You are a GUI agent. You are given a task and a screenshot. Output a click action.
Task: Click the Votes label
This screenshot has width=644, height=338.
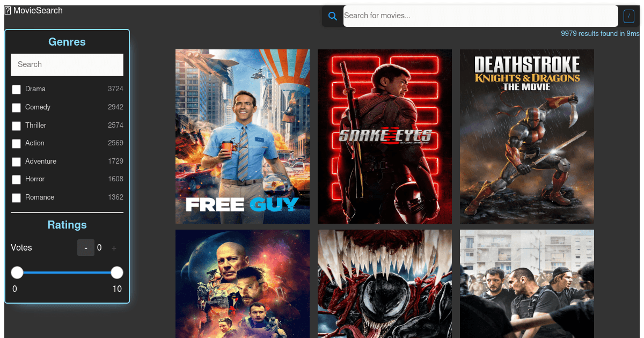coord(21,248)
